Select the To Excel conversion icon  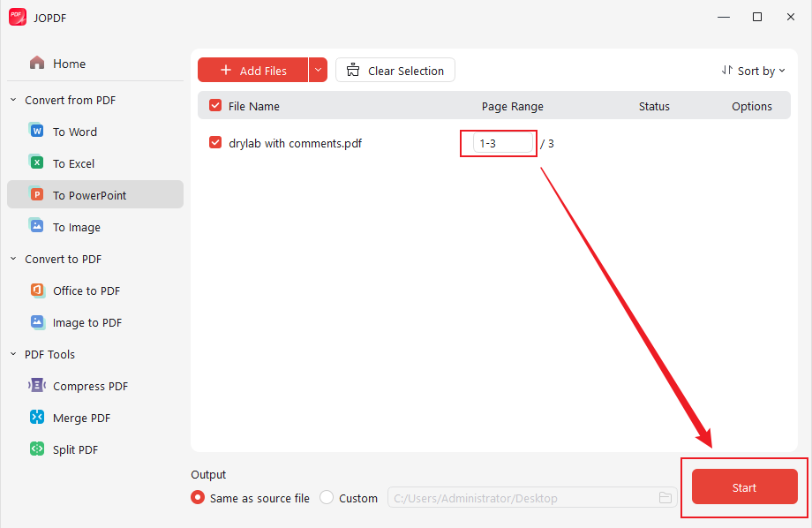point(36,162)
